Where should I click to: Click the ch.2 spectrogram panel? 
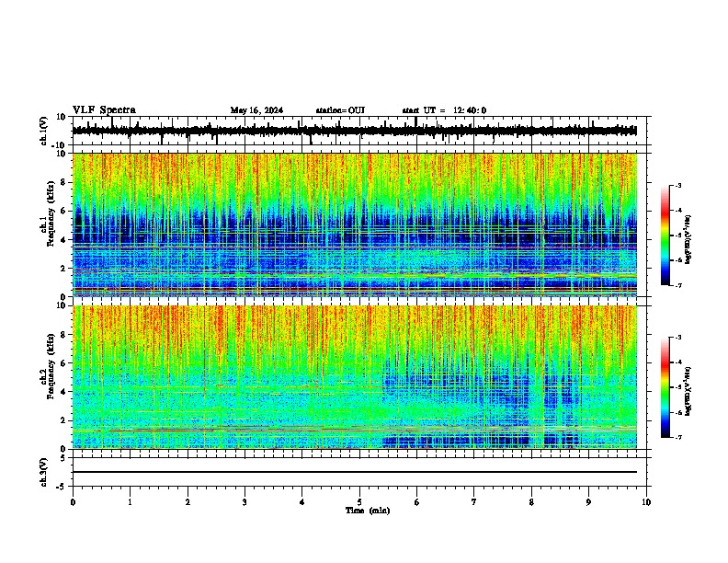coord(354,377)
